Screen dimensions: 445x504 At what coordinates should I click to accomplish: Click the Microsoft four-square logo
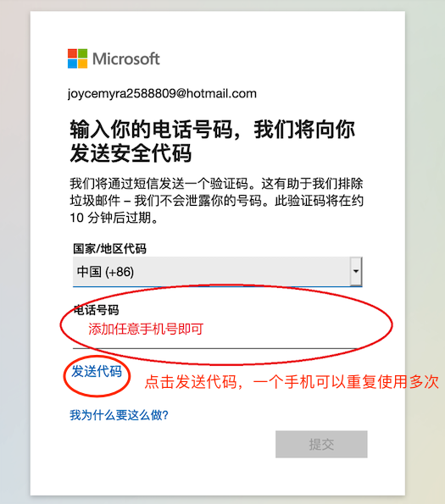(77, 58)
